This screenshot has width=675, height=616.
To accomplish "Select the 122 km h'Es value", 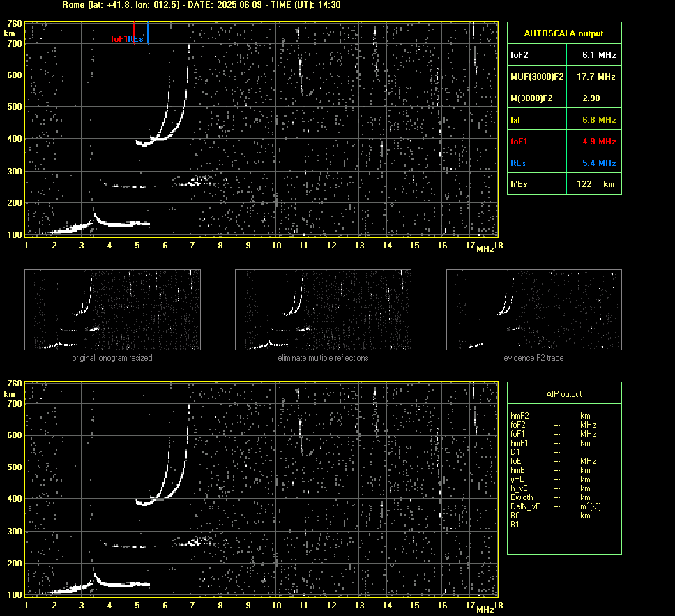I will click(596, 184).
